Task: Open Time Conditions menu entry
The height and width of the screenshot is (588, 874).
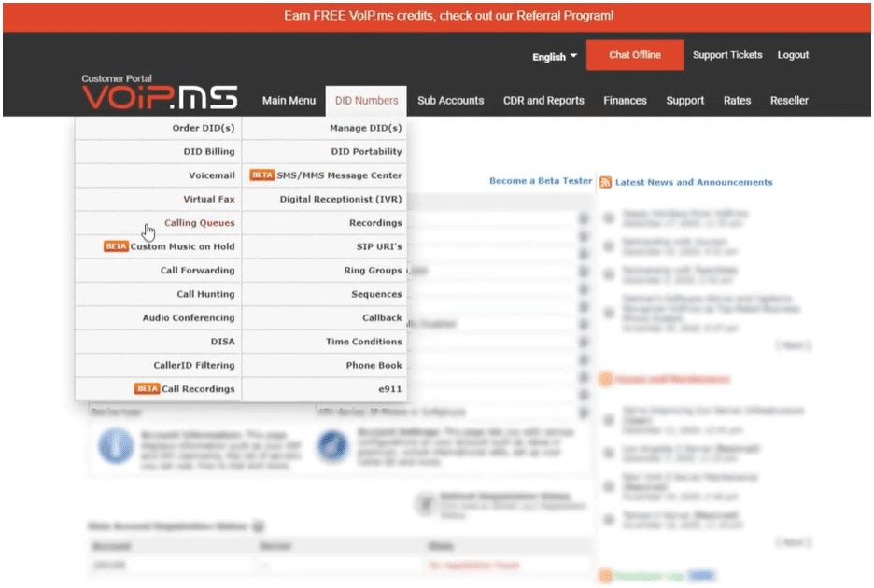Action: [324, 342]
